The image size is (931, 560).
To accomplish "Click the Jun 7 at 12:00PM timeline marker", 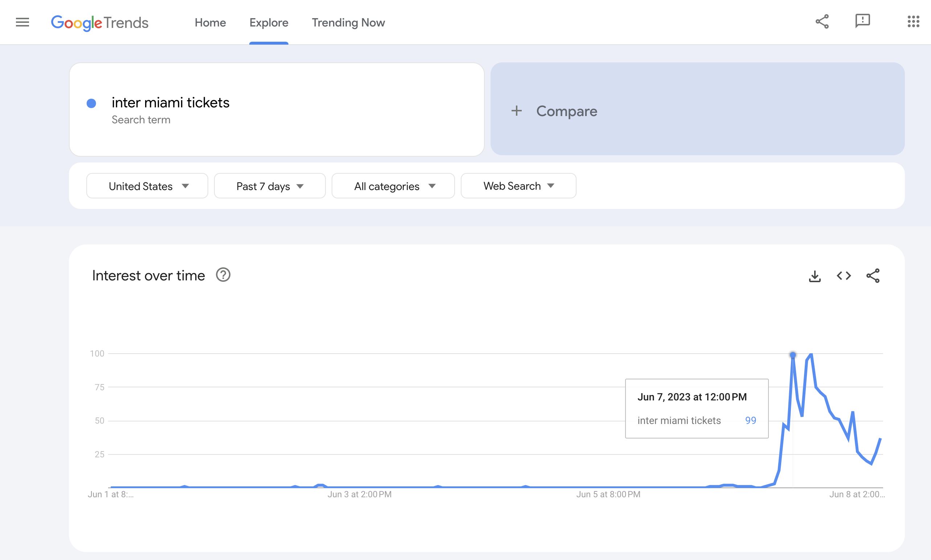I will pos(792,355).
